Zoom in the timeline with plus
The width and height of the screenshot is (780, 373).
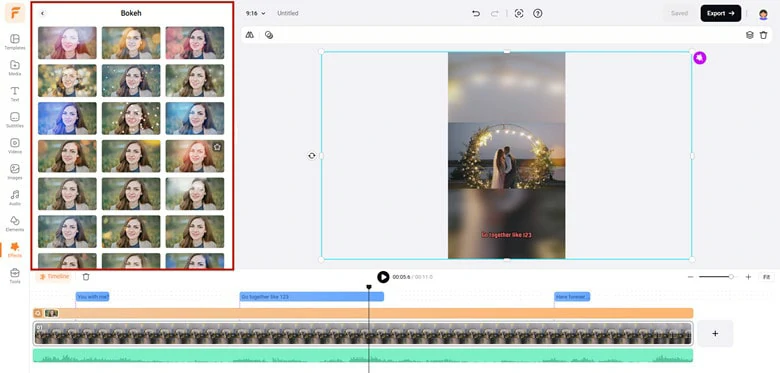(x=748, y=277)
